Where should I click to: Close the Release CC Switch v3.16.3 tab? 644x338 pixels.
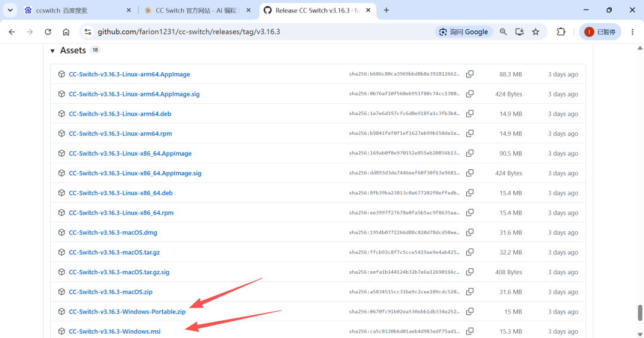point(368,10)
